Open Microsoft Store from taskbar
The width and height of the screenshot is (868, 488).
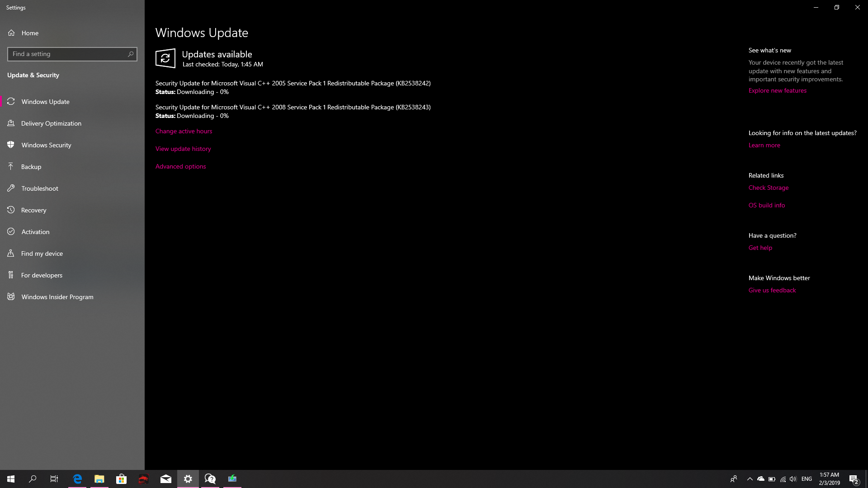(121, 479)
